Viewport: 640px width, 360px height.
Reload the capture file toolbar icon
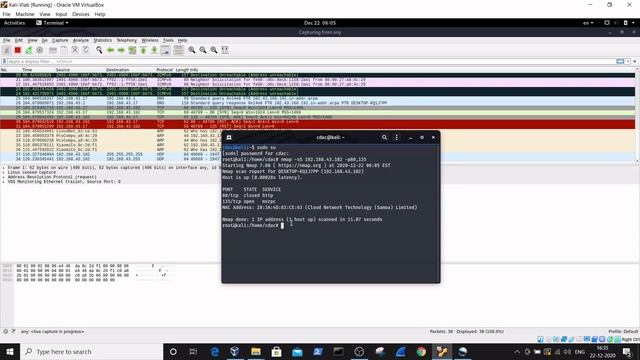click(86, 50)
